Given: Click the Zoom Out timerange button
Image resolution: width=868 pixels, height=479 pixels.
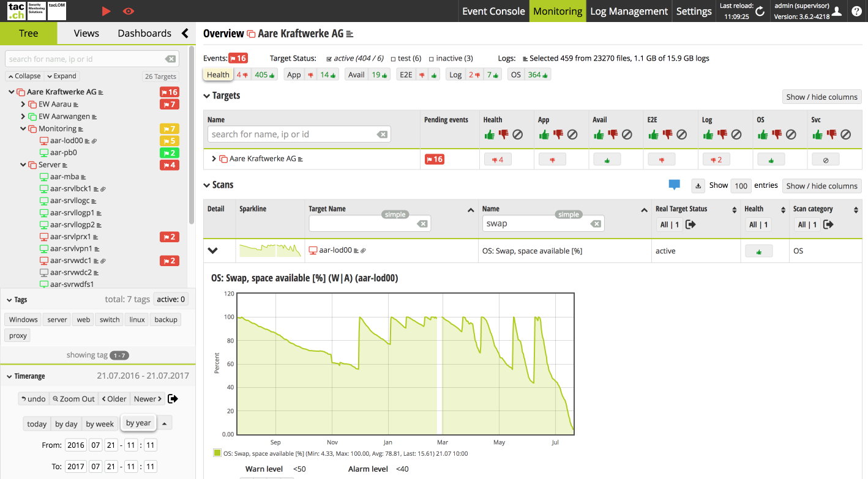Looking at the screenshot, I should (x=73, y=399).
